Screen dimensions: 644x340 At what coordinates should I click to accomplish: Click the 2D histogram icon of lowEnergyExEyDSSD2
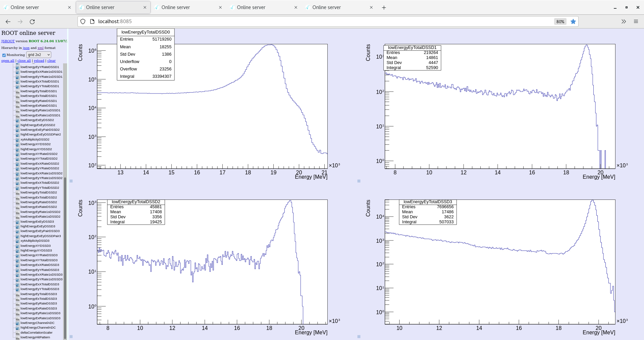18,120
